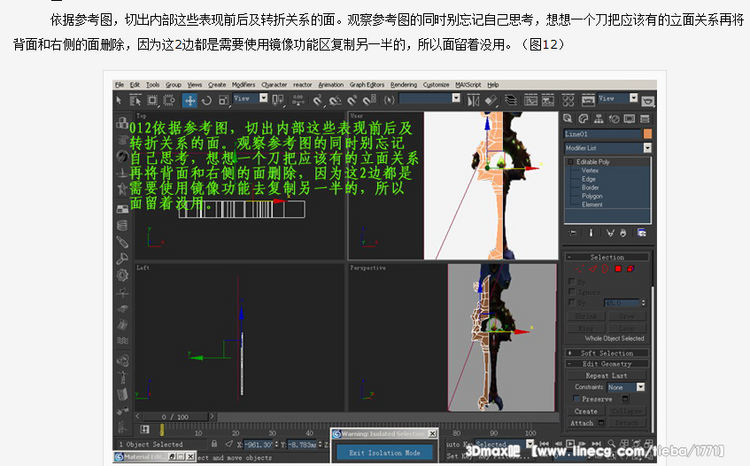The height and width of the screenshot is (466, 750).
Task: Click the Pin Stack icon
Action: pos(573,233)
